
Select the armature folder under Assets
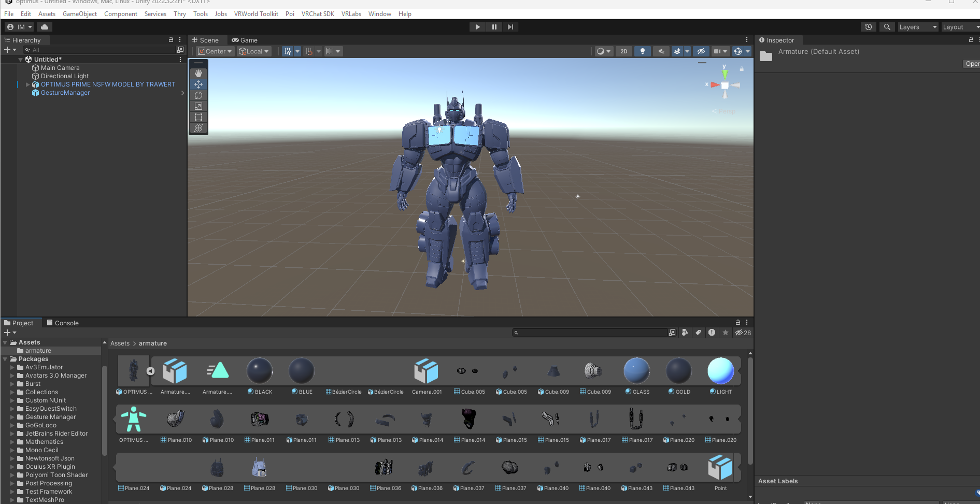[x=38, y=351]
